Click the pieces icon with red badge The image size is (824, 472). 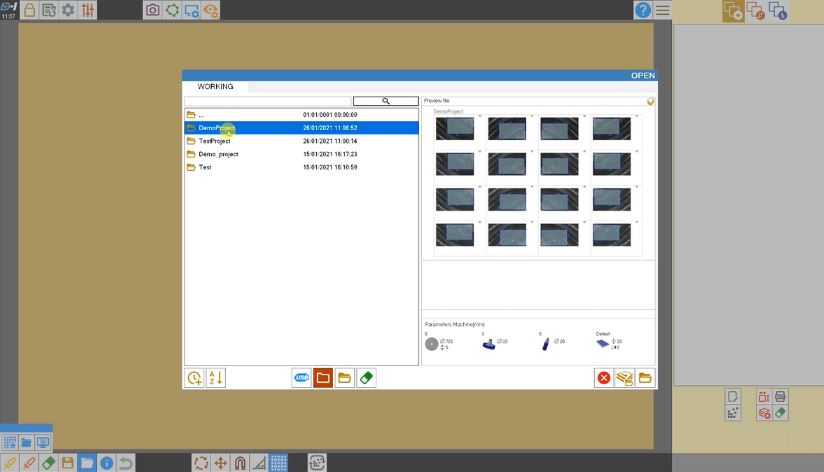point(756,11)
